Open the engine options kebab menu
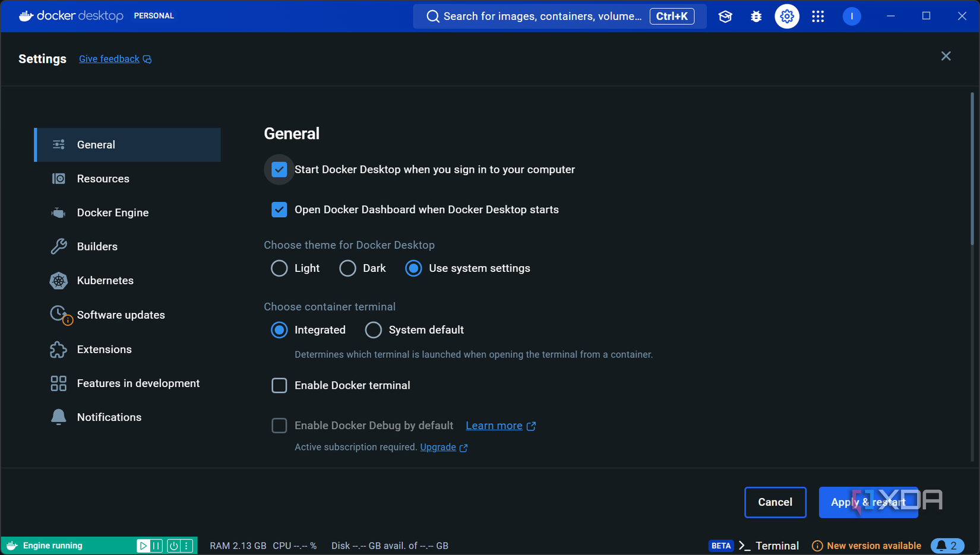The width and height of the screenshot is (980, 555). pos(186,545)
